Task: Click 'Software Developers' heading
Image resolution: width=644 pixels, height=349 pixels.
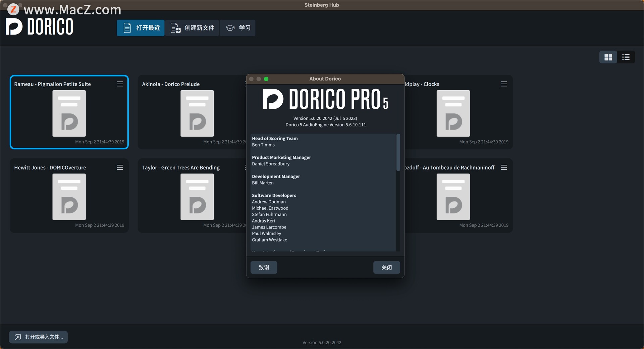Action: tap(274, 195)
